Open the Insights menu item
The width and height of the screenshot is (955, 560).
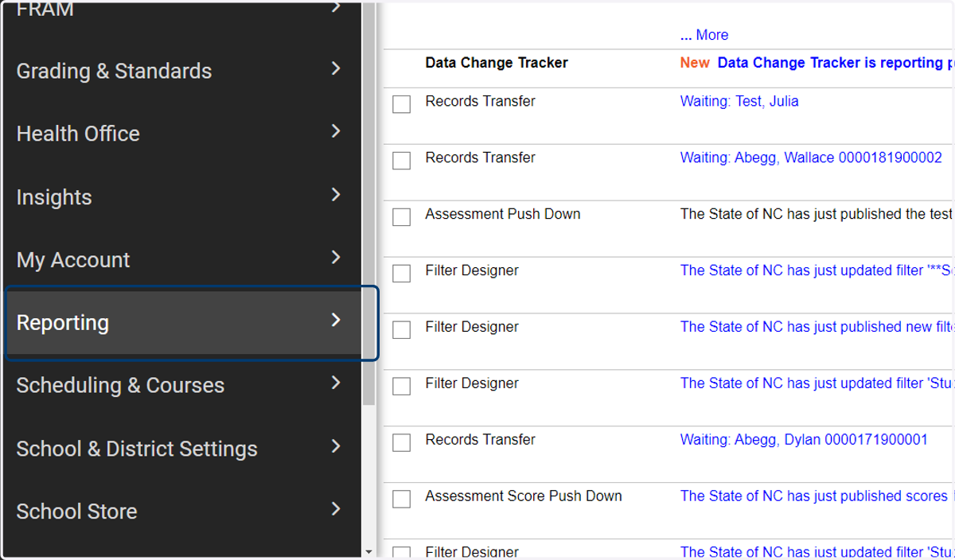point(181,197)
